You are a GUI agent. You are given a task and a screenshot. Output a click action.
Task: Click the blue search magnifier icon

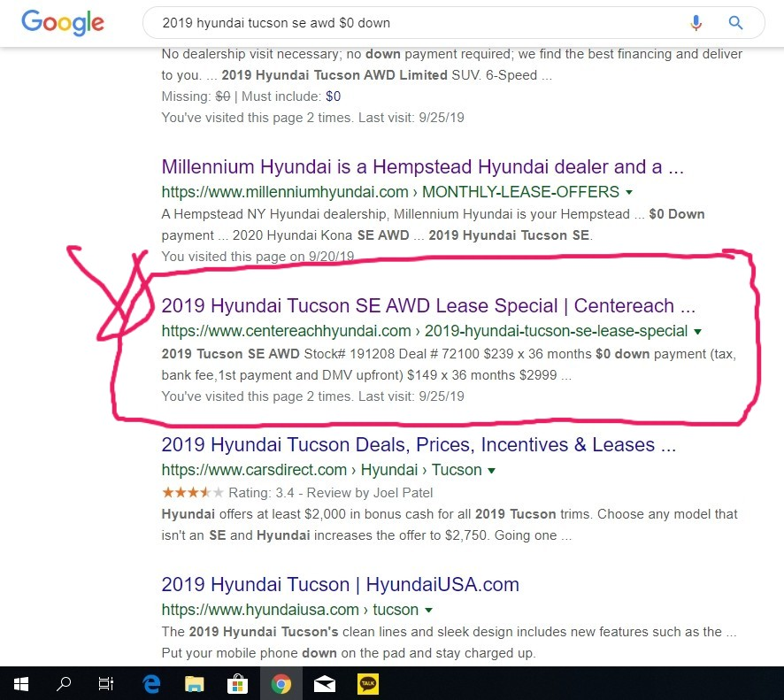click(735, 22)
